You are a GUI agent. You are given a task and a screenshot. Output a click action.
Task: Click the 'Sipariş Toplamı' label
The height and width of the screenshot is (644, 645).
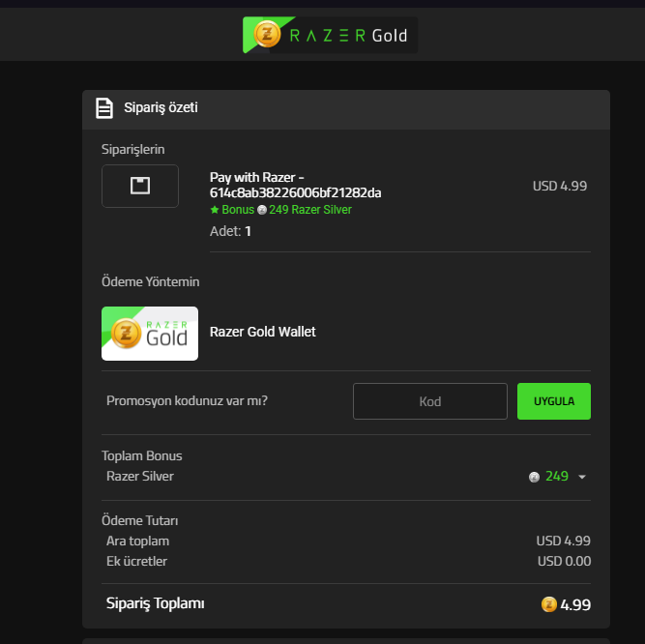point(155,603)
